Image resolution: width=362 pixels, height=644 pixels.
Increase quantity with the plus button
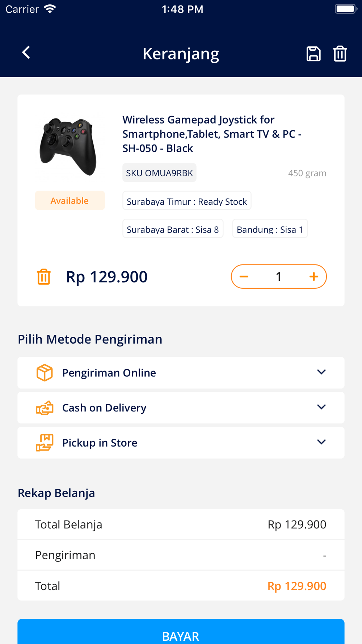tap(314, 277)
